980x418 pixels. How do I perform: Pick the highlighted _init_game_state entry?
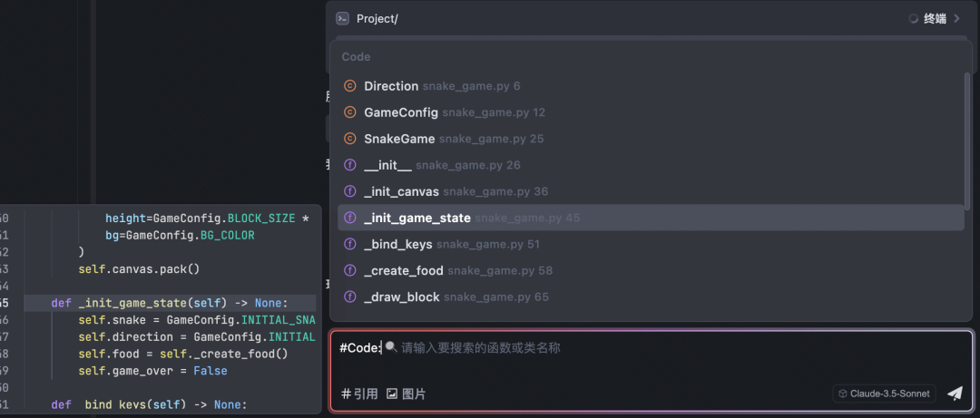pyautogui.click(x=417, y=218)
